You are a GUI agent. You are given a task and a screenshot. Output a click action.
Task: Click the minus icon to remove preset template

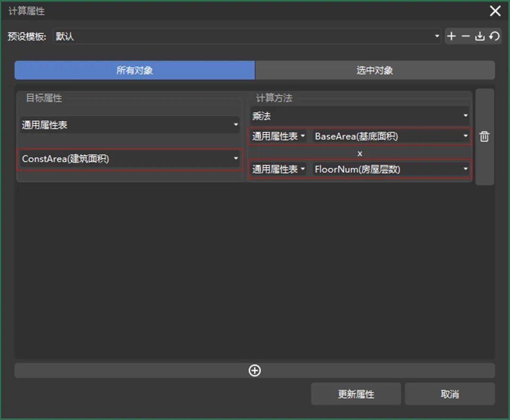466,36
